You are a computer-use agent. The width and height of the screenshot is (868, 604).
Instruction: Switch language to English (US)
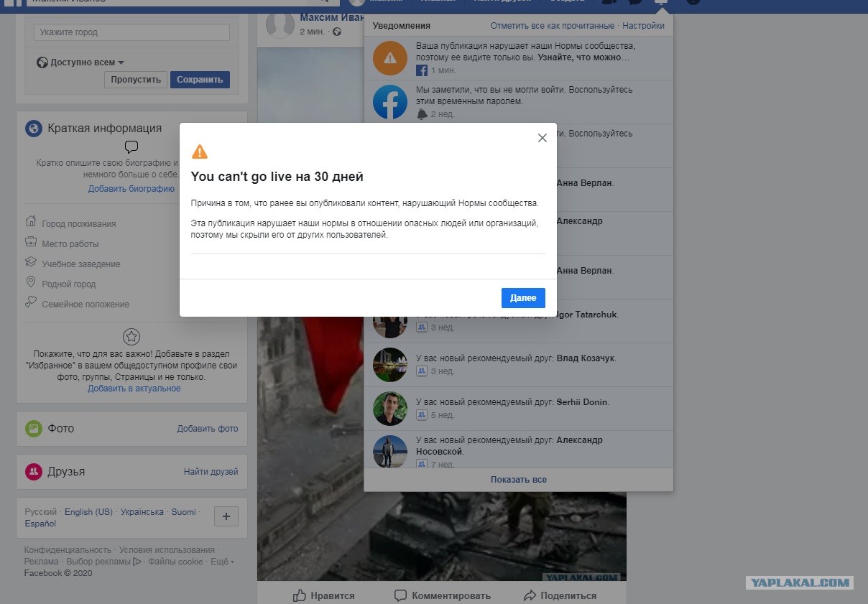88,512
